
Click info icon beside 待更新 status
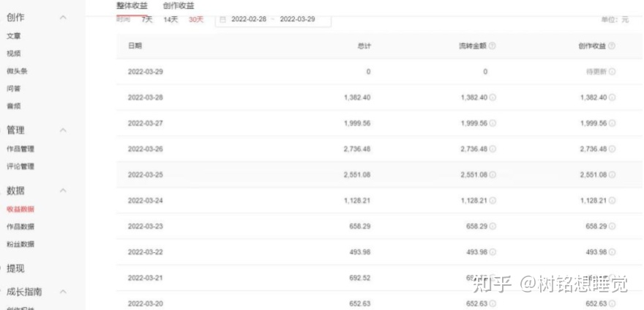coord(612,72)
